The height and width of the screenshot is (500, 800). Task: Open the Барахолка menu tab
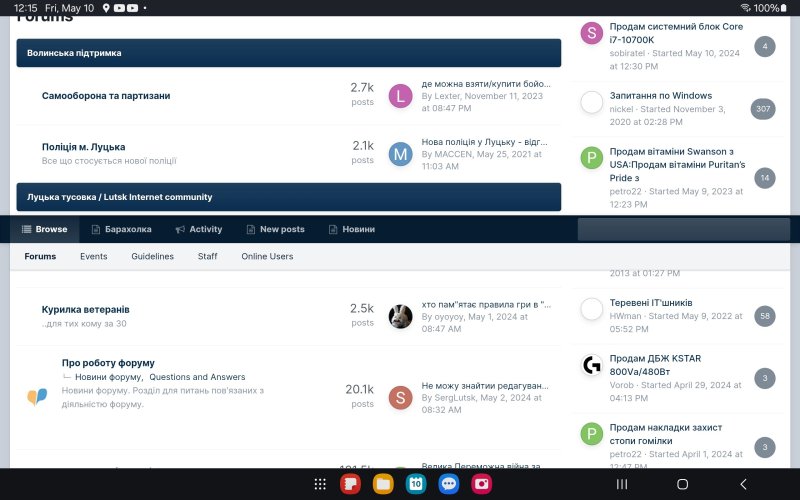pyautogui.click(x=121, y=230)
